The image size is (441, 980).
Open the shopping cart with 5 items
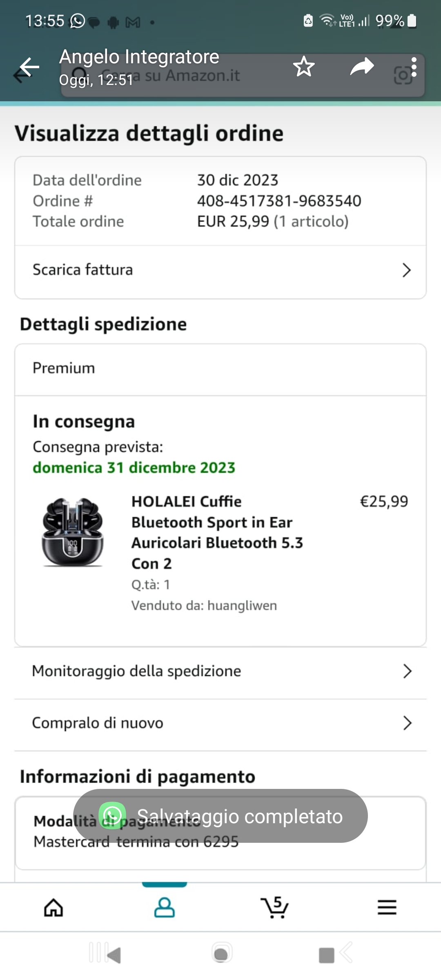275,908
